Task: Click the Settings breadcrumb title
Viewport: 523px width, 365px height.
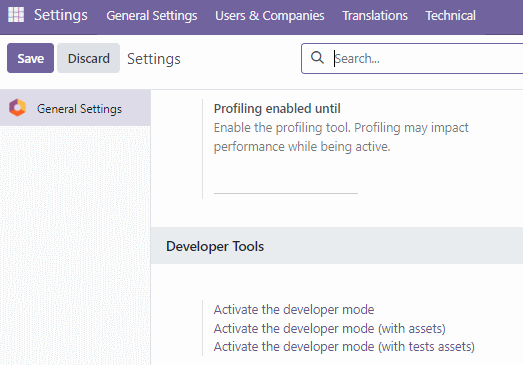Action: (154, 59)
